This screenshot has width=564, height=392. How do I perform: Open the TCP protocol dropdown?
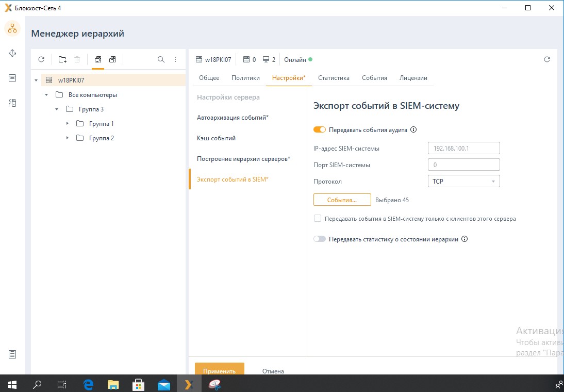point(463,181)
